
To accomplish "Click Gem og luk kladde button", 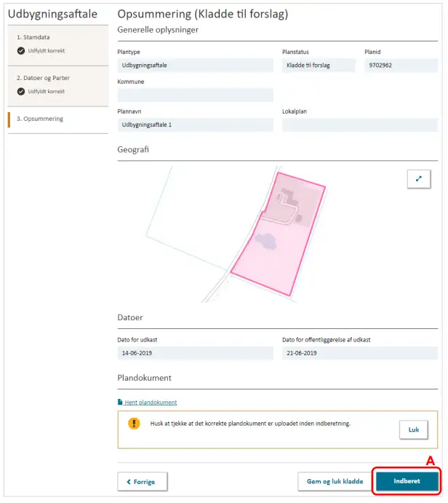I will pyautogui.click(x=334, y=481).
